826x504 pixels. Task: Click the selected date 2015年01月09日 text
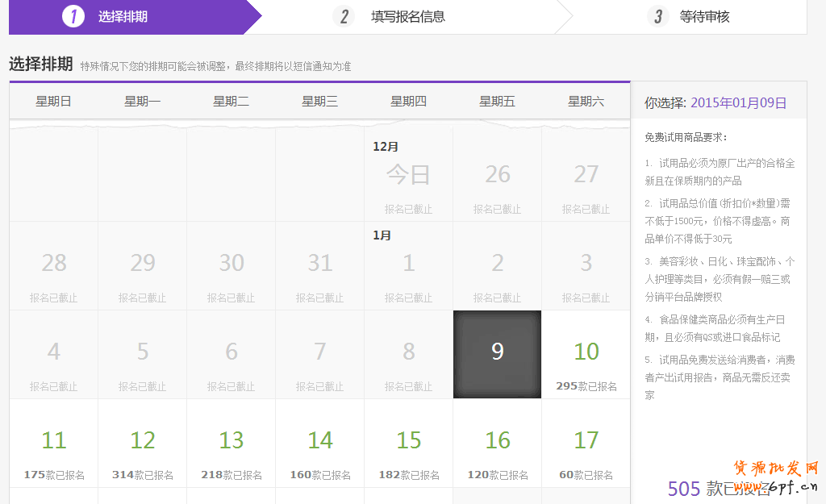(738, 103)
